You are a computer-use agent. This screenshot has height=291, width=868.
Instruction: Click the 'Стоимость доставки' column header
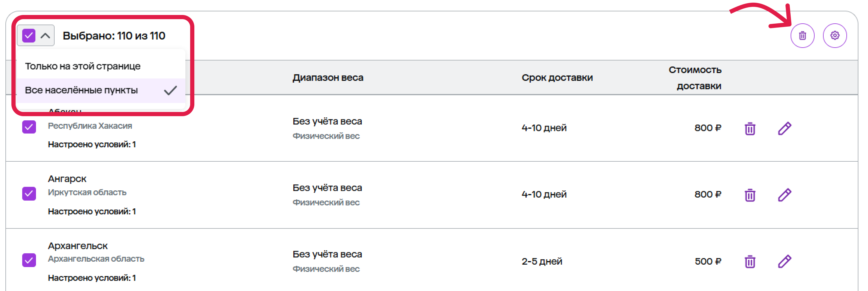695,78
